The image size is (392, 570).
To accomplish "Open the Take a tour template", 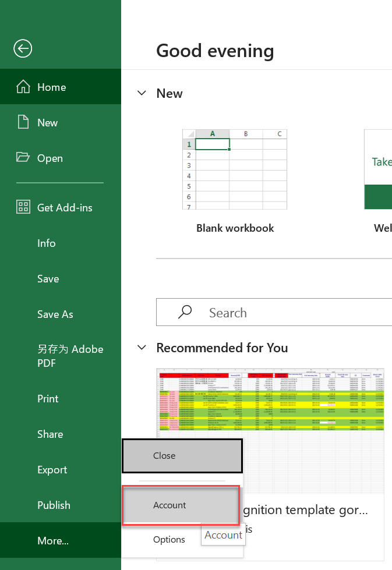I will [x=378, y=169].
